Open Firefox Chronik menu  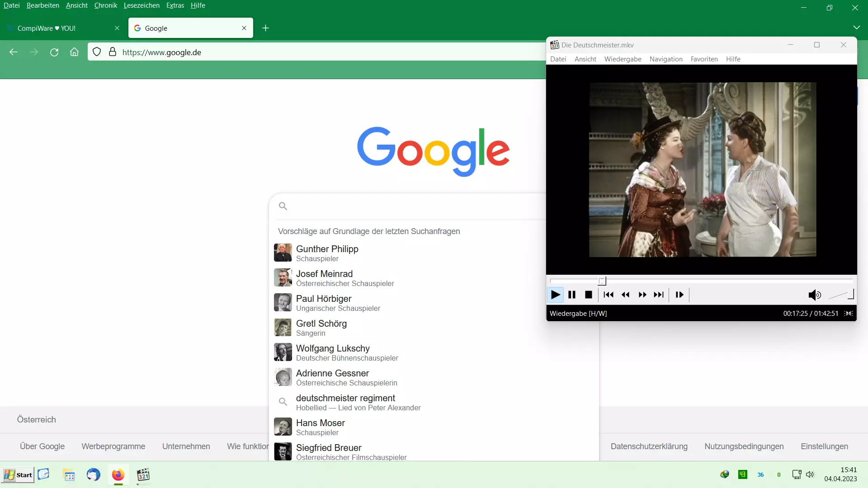[x=106, y=5]
